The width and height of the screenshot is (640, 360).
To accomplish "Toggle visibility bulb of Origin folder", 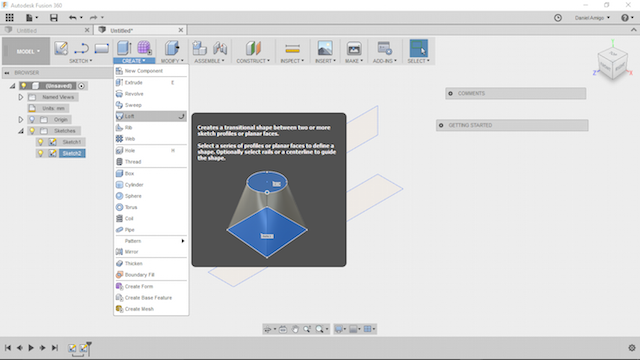I will tap(32, 120).
